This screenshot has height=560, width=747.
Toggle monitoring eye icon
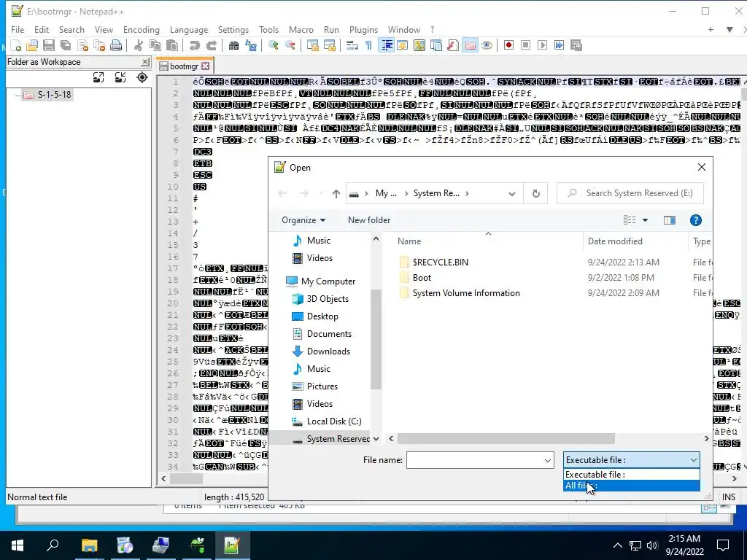click(x=487, y=45)
